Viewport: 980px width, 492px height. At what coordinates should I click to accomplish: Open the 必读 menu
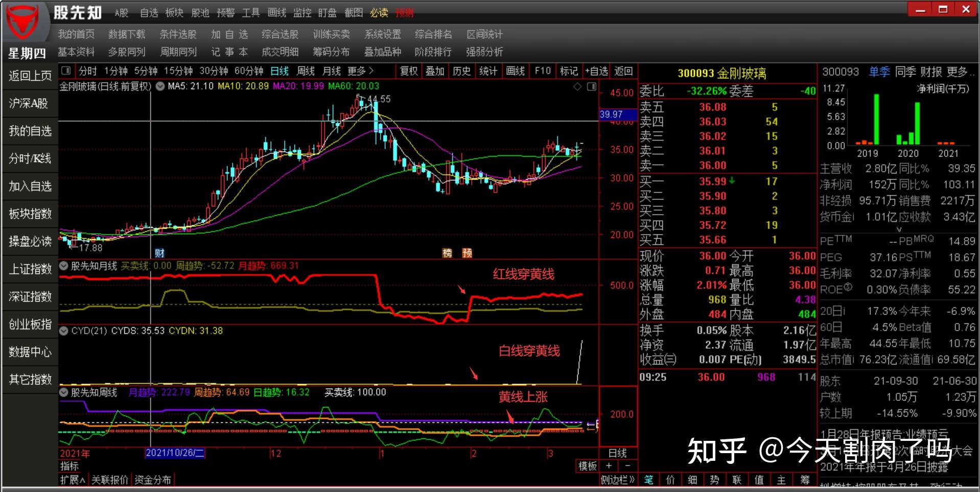tap(379, 13)
